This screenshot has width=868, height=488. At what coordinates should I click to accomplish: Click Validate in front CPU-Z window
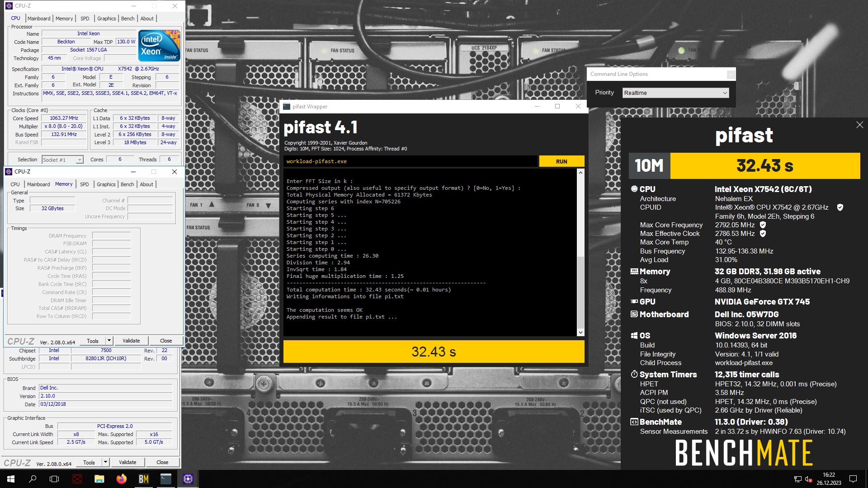pos(131,341)
